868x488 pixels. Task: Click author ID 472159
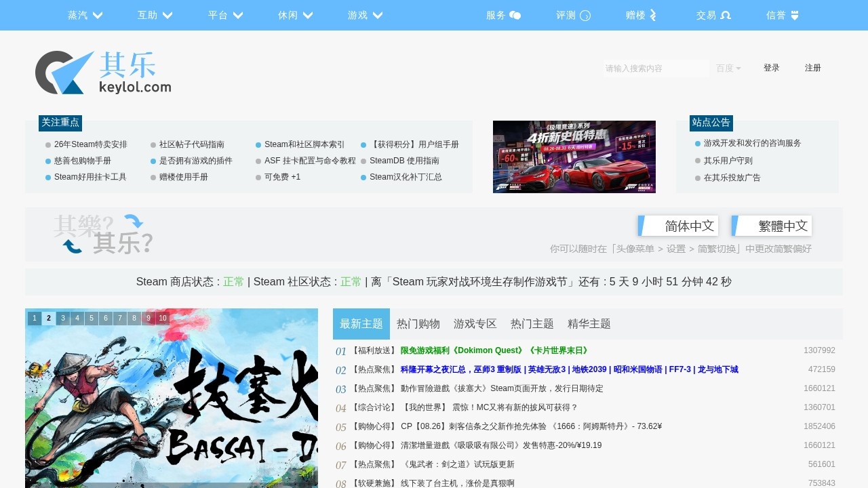point(822,369)
